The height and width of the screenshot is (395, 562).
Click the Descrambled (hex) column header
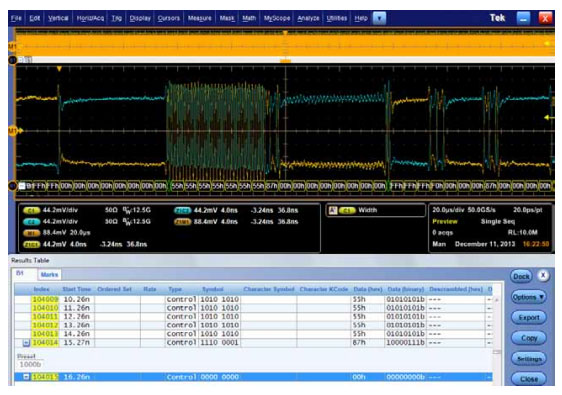(456, 289)
